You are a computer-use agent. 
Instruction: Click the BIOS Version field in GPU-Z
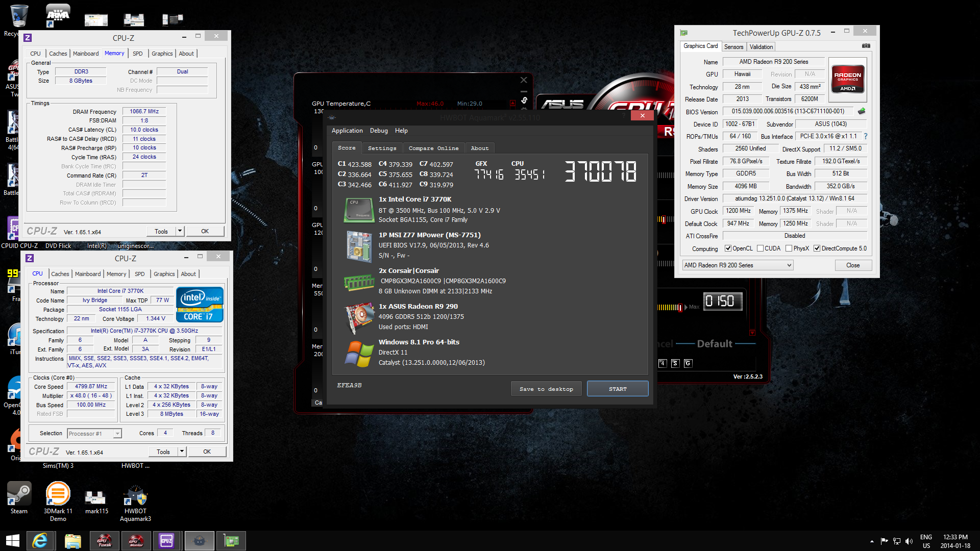click(787, 111)
